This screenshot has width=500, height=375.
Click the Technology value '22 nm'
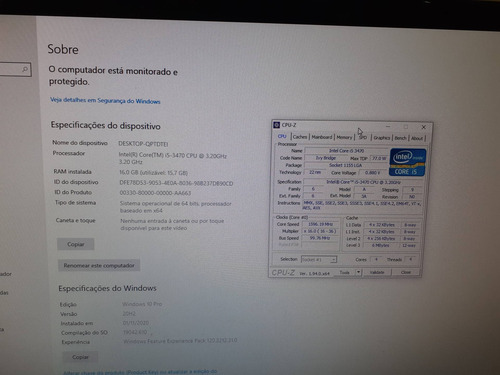click(315, 172)
